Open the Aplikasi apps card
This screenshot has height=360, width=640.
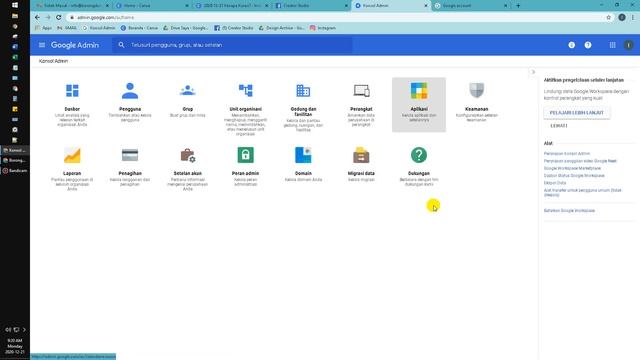419,104
